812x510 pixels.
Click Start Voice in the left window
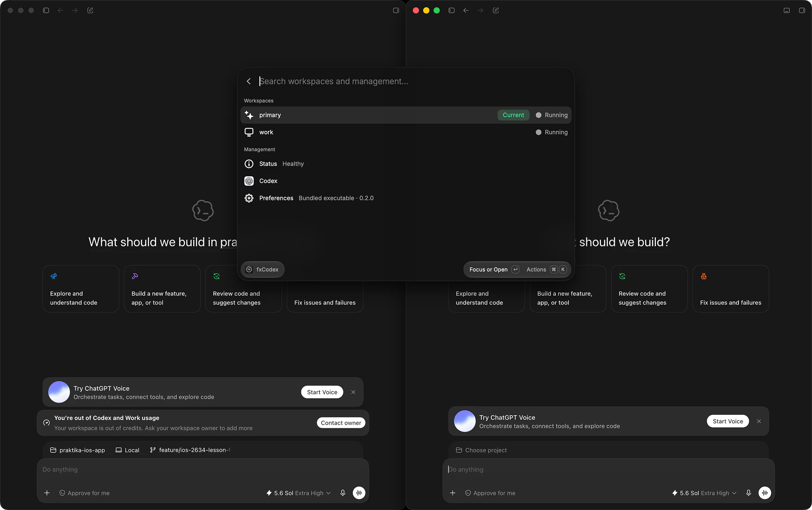point(322,392)
